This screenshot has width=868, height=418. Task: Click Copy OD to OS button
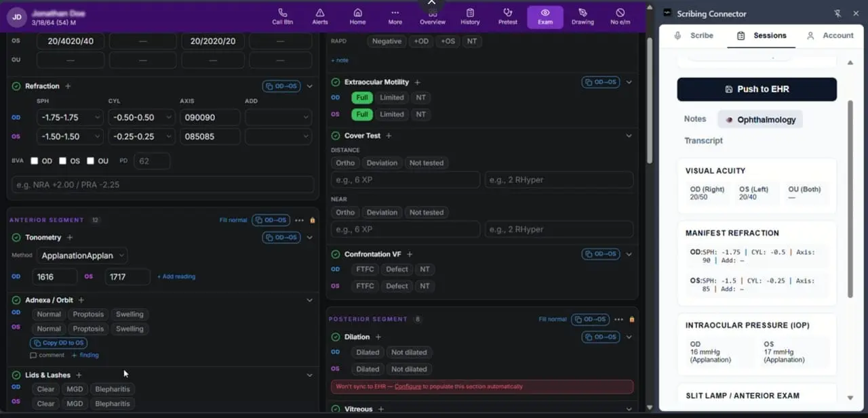[58, 343]
